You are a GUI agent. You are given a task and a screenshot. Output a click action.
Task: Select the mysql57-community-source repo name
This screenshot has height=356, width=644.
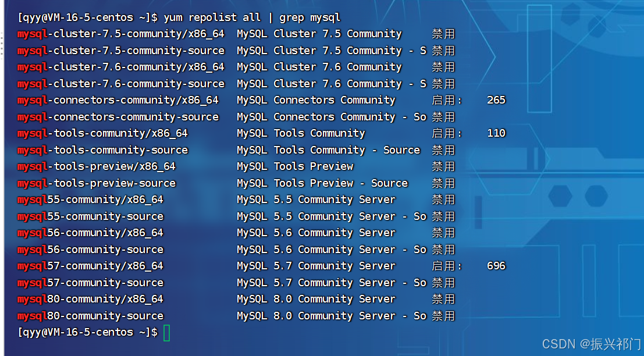pyautogui.click(x=90, y=283)
